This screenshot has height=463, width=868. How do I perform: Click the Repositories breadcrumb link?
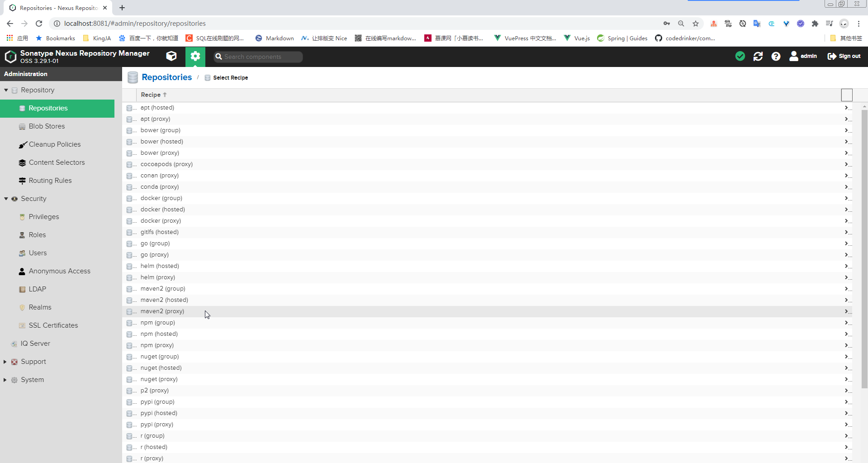pos(166,77)
